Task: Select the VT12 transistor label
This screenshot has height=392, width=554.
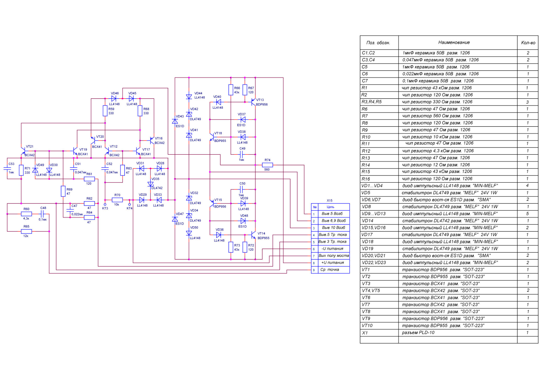Action: pos(114,147)
